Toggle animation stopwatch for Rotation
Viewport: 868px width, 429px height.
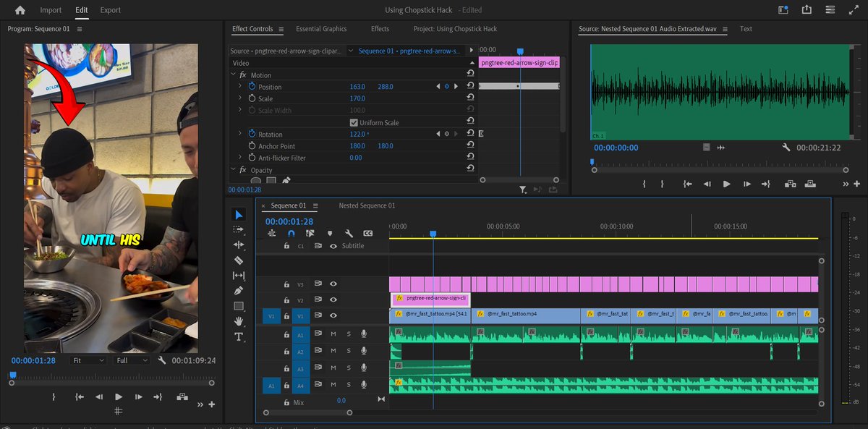(252, 135)
